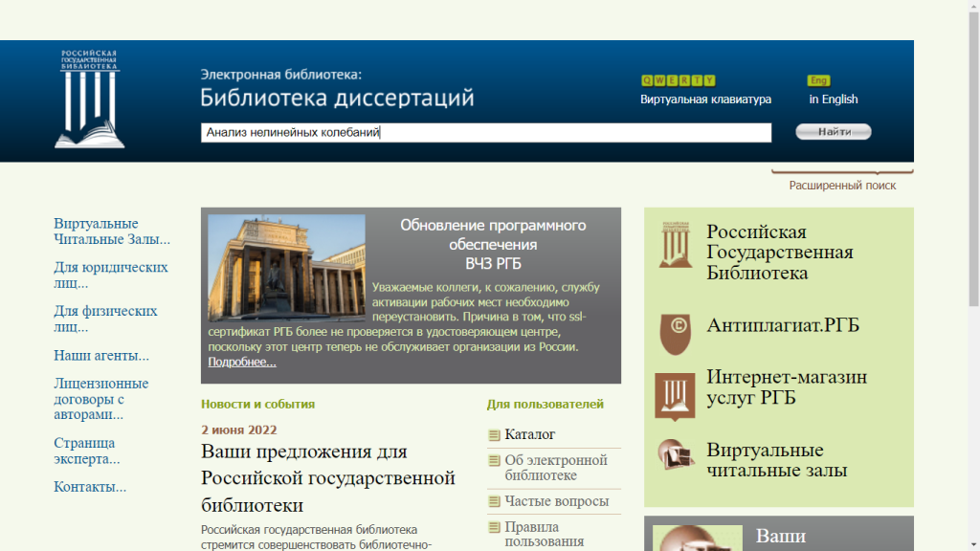Click the scrollbar up arrow
Image resolution: width=980 pixels, height=551 pixels.
click(x=973, y=5)
